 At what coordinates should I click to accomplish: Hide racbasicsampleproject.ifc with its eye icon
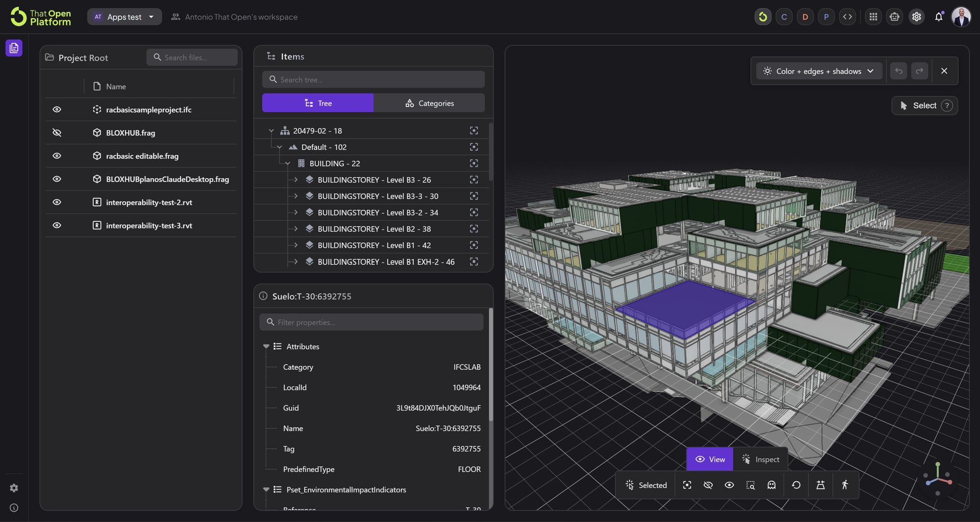pos(57,110)
